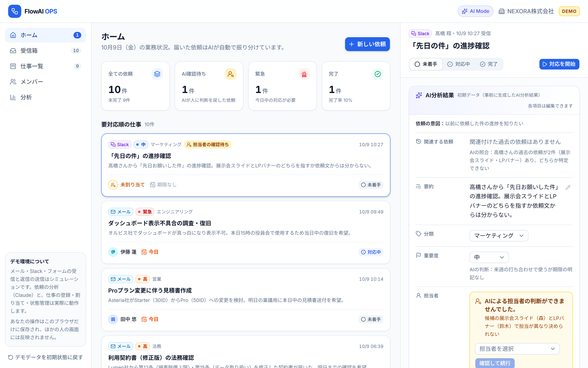Click 伊藤 蓮 avatar
The width and height of the screenshot is (588, 368).
113,252
